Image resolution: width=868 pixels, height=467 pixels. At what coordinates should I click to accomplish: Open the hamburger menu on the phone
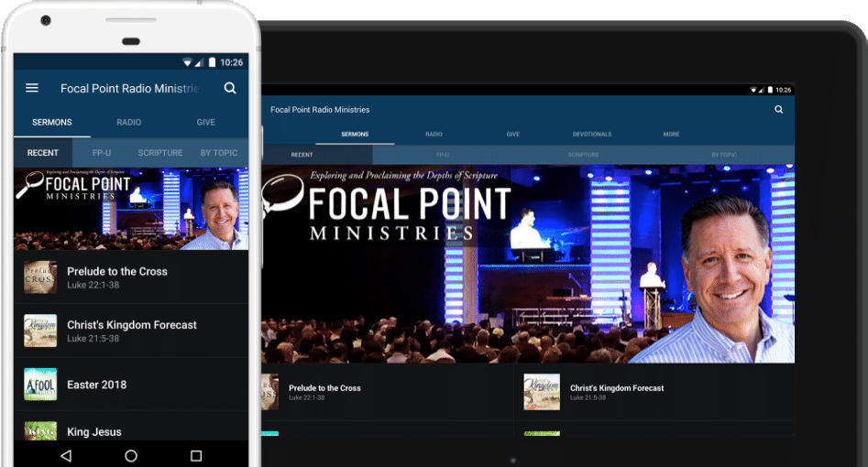click(x=32, y=88)
